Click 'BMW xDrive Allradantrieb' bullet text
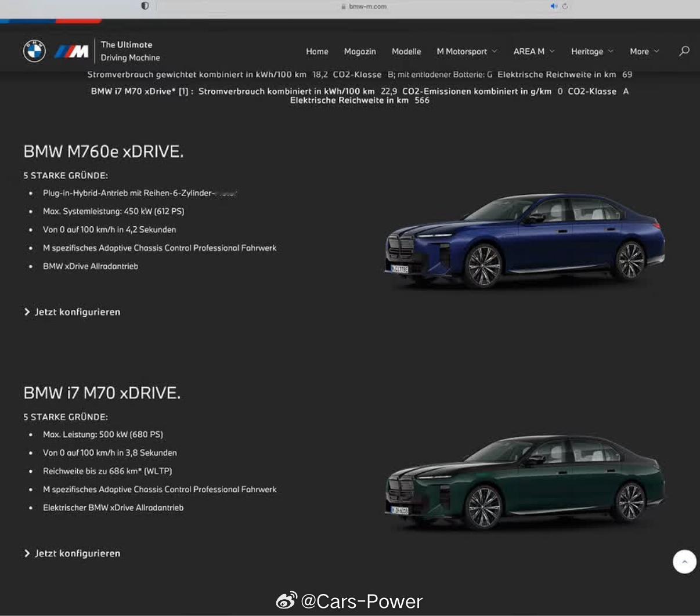This screenshot has width=700, height=616. pyautogui.click(x=91, y=266)
